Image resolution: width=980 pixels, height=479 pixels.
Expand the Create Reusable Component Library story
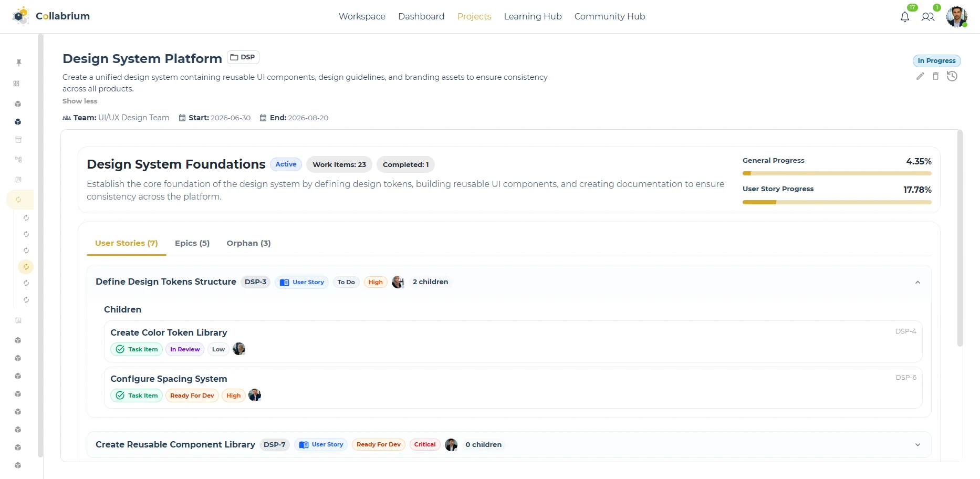coord(918,444)
